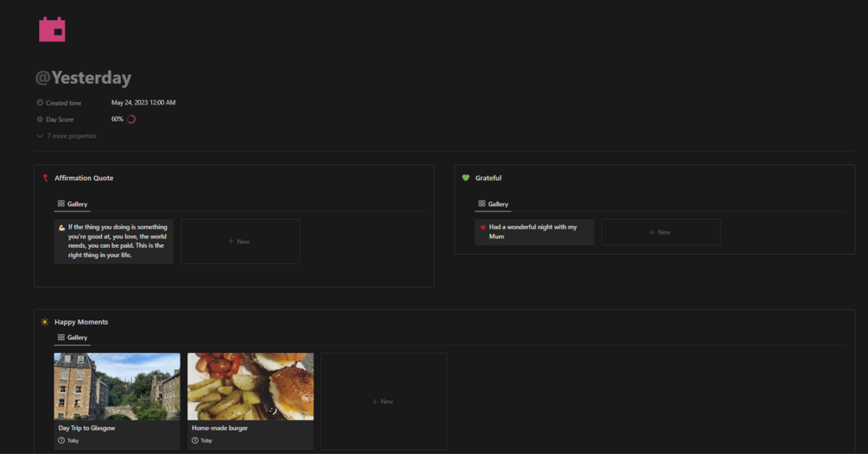Click the gallery grid icon under Affirmation Quote

[x=61, y=204]
